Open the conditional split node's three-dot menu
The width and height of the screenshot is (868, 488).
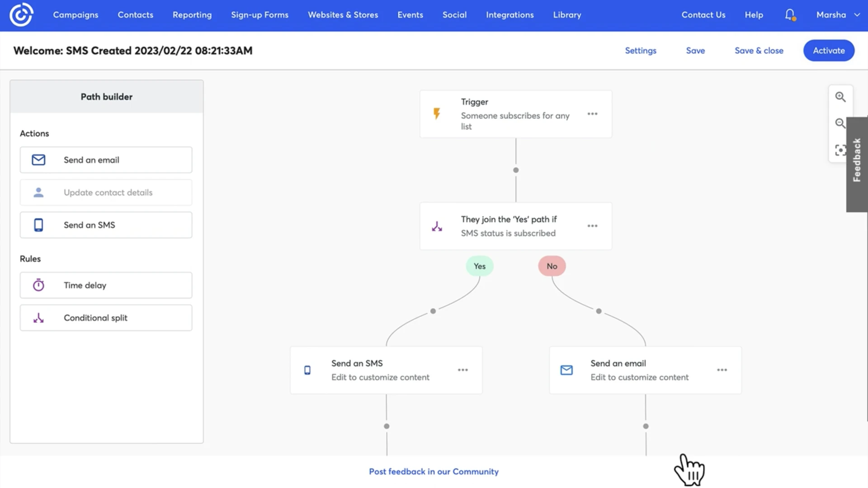coord(592,226)
